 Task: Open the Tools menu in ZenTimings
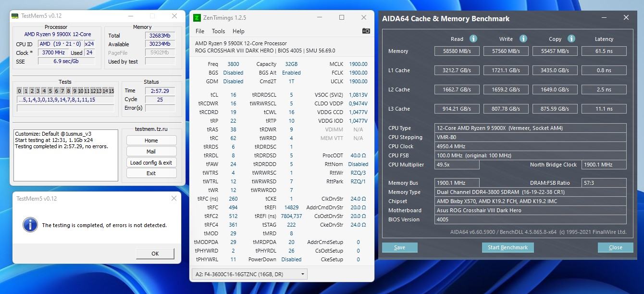(219, 31)
